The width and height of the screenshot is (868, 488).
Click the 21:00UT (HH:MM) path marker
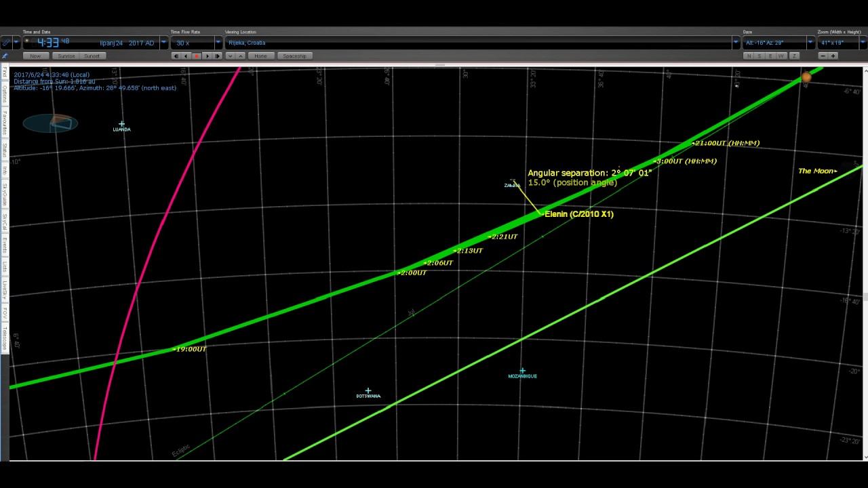point(726,143)
